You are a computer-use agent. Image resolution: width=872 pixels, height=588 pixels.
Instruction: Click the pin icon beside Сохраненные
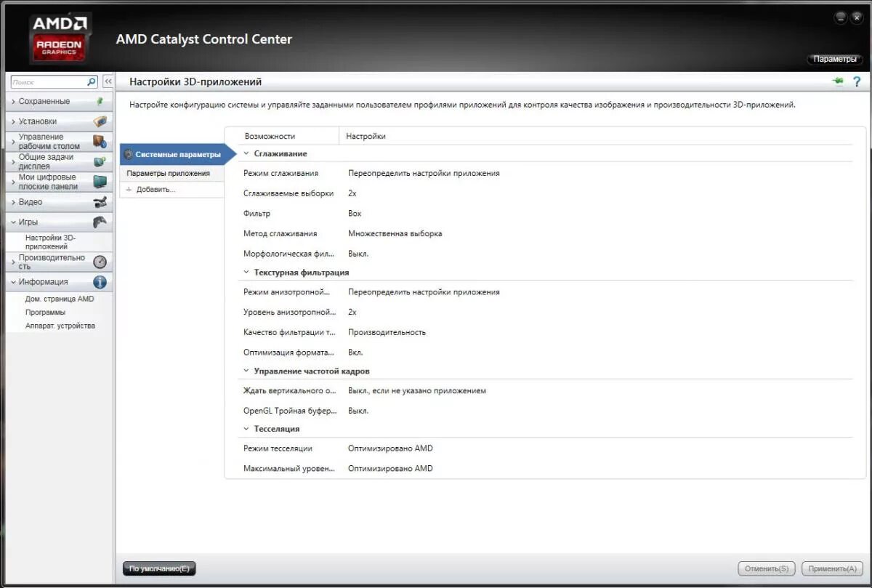point(100,101)
